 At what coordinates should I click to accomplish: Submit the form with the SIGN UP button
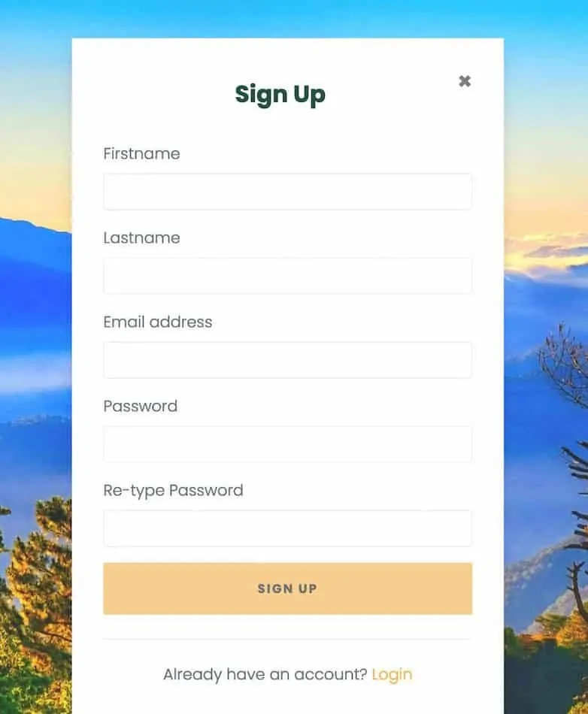(x=287, y=588)
